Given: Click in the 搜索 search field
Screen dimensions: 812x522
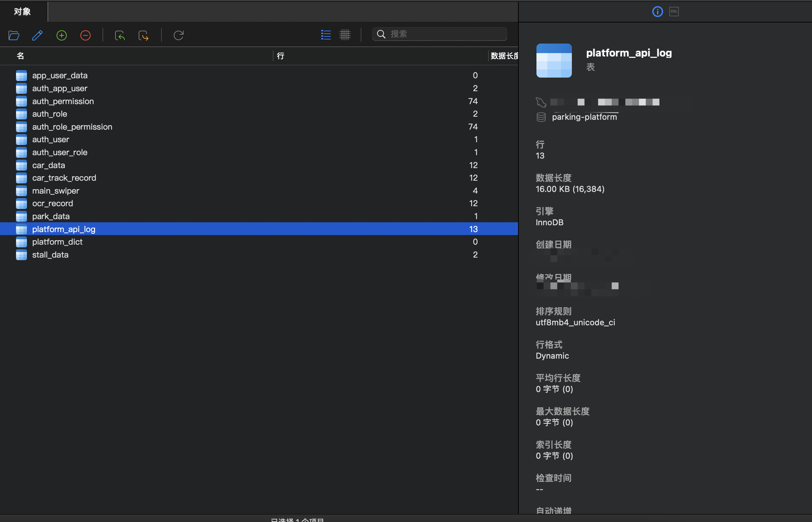Looking at the screenshot, I should point(443,34).
